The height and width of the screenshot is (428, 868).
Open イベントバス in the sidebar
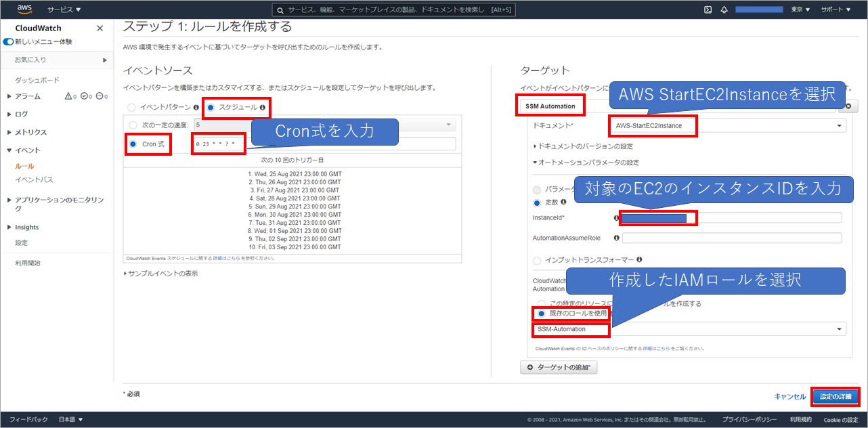tap(34, 179)
